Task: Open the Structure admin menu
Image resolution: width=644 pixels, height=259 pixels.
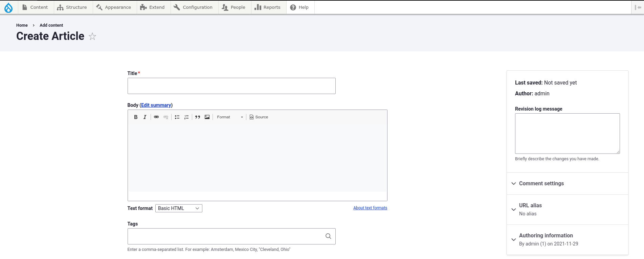Action: click(72, 7)
